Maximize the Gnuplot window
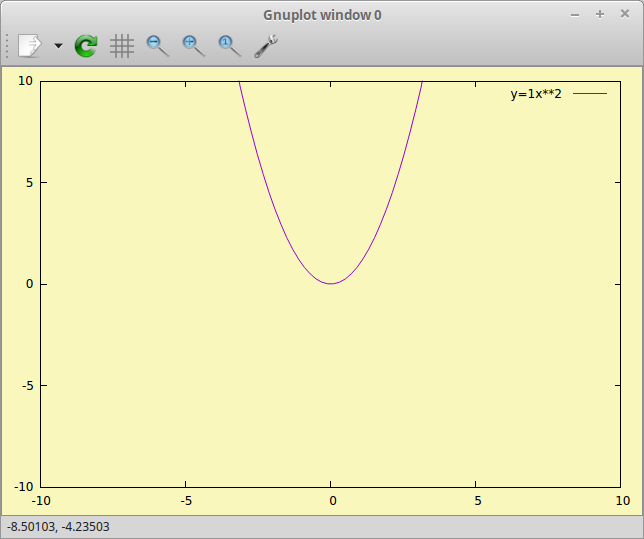644x539 pixels. pyautogui.click(x=600, y=14)
